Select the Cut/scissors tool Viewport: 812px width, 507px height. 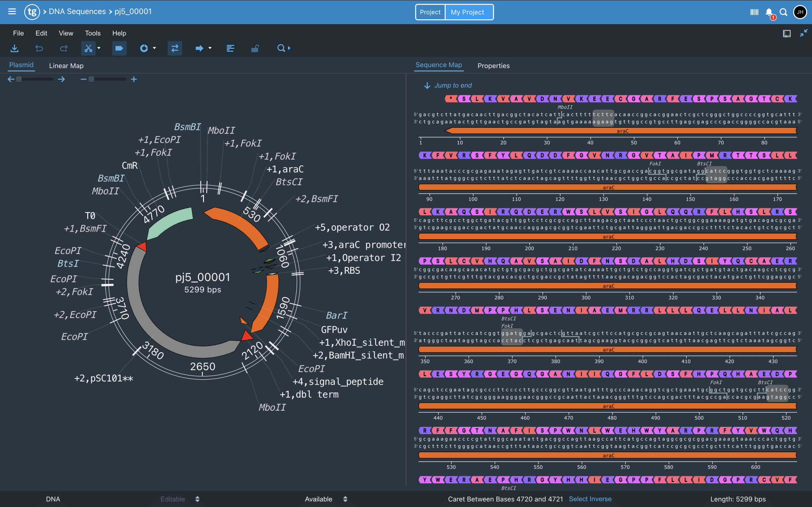[x=88, y=48]
